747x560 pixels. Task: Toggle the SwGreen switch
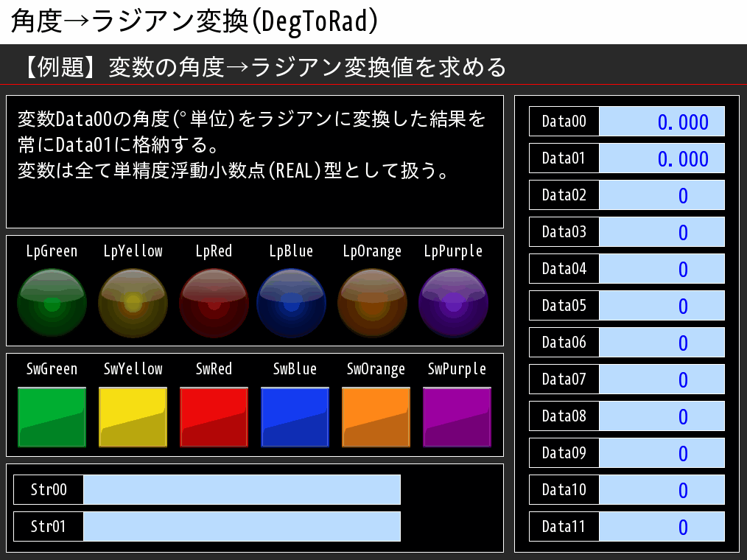click(52, 417)
